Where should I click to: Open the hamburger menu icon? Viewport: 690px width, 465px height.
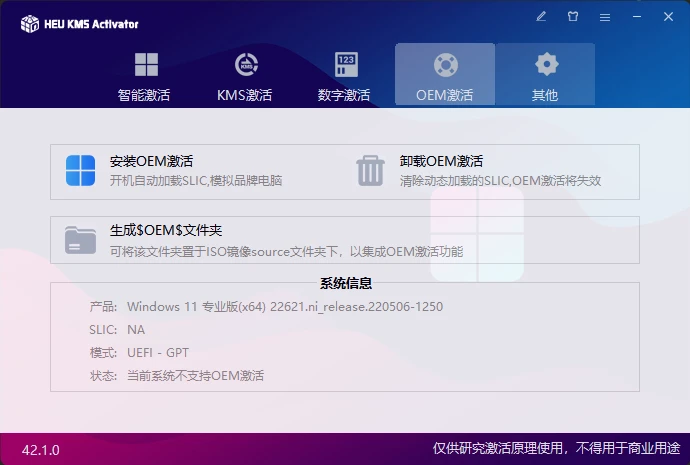[x=605, y=17]
